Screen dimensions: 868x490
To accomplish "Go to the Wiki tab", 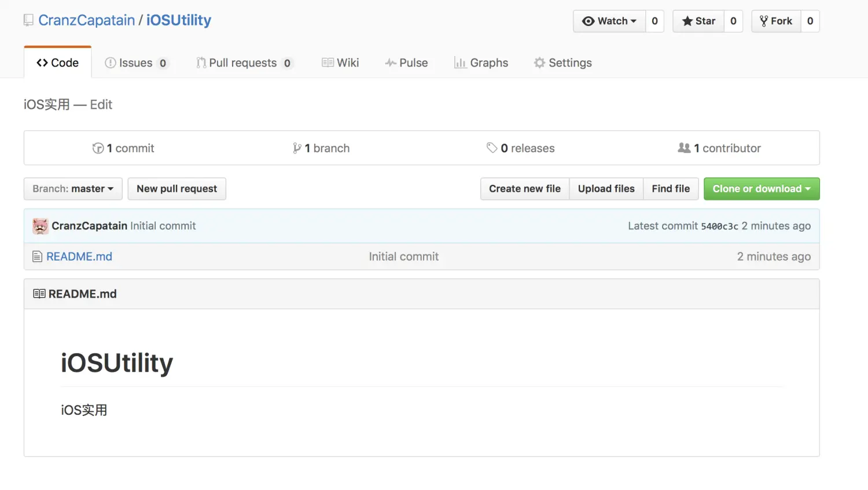I will [340, 63].
